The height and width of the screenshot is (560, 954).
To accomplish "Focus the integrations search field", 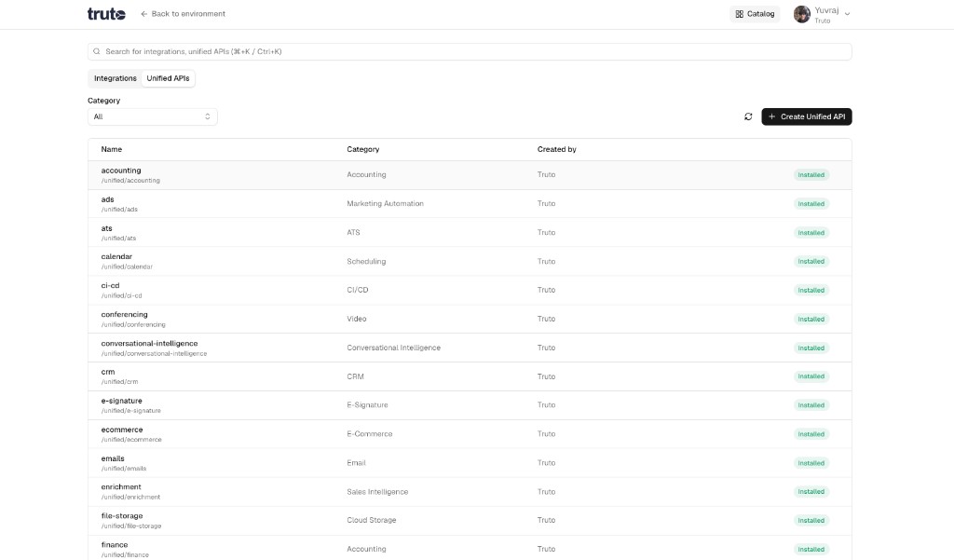I will coord(470,51).
